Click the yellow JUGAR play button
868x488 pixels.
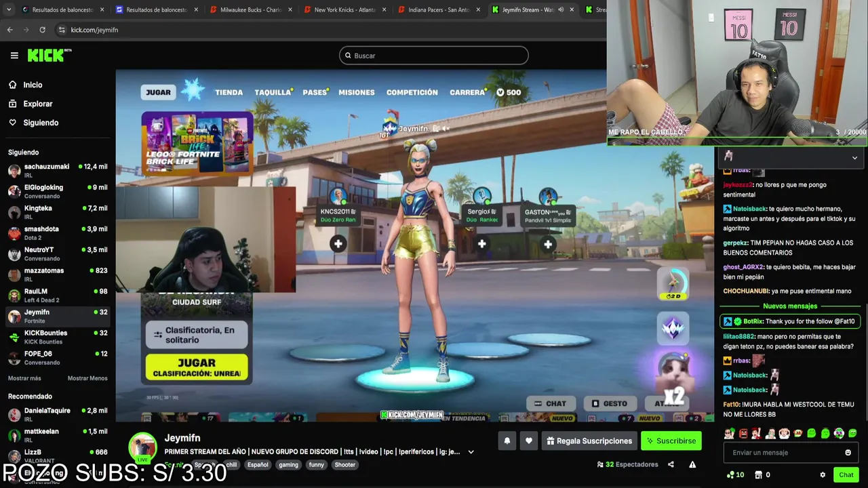pos(197,367)
